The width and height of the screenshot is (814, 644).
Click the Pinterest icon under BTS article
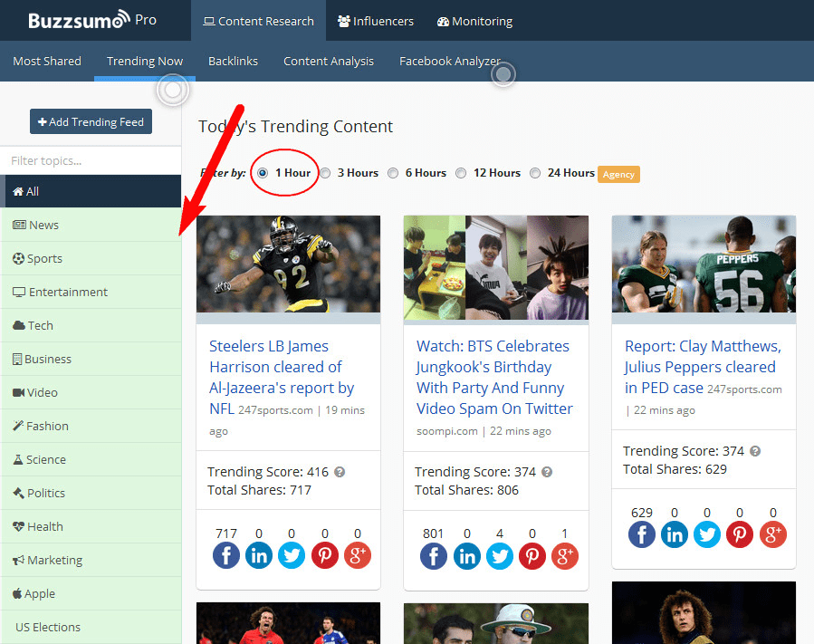[532, 556]
